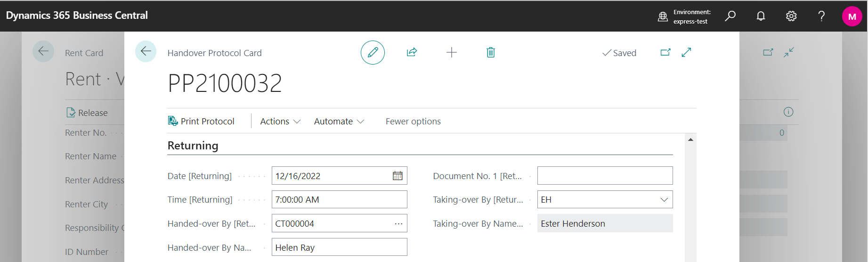
Task: Expand the Actions menu
Action: tap(280, 122)
